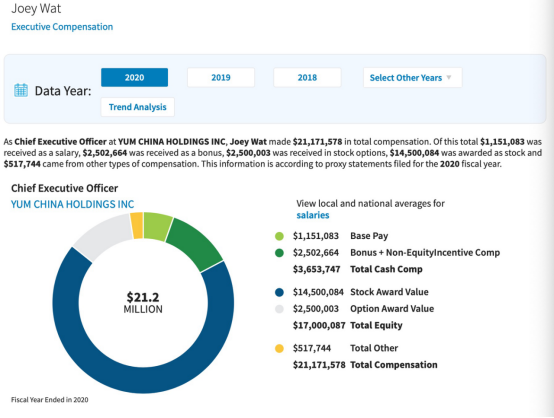Click the gray Option Award Value legend dot
554x418 pixels.
coord(279,309)
